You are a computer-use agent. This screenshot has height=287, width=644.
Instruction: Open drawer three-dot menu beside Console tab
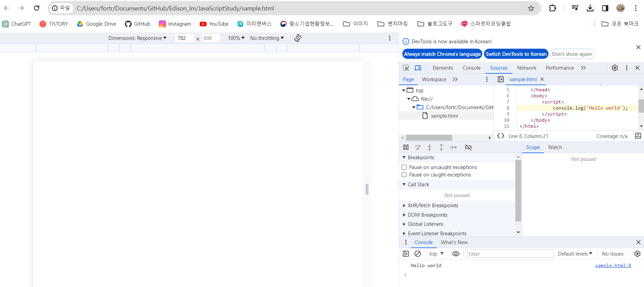coord(406,242)
